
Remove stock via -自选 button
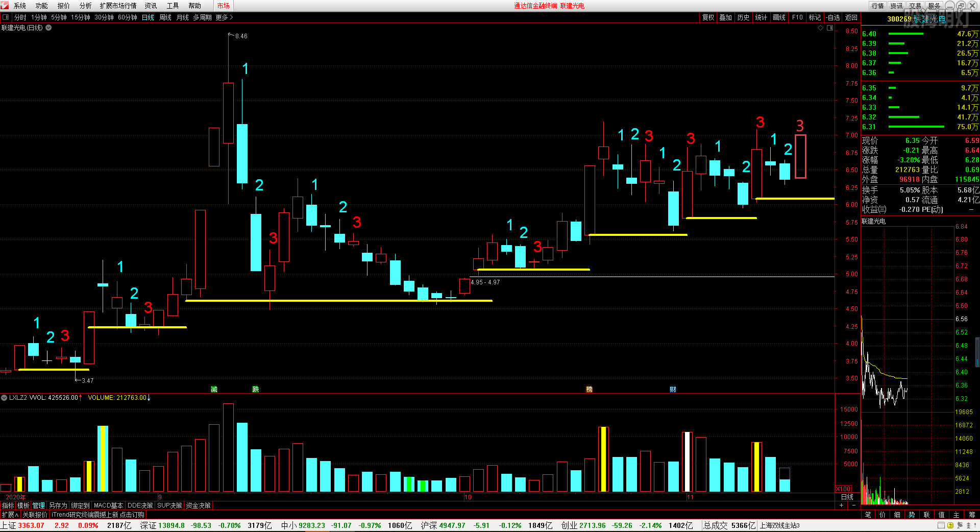834,17
